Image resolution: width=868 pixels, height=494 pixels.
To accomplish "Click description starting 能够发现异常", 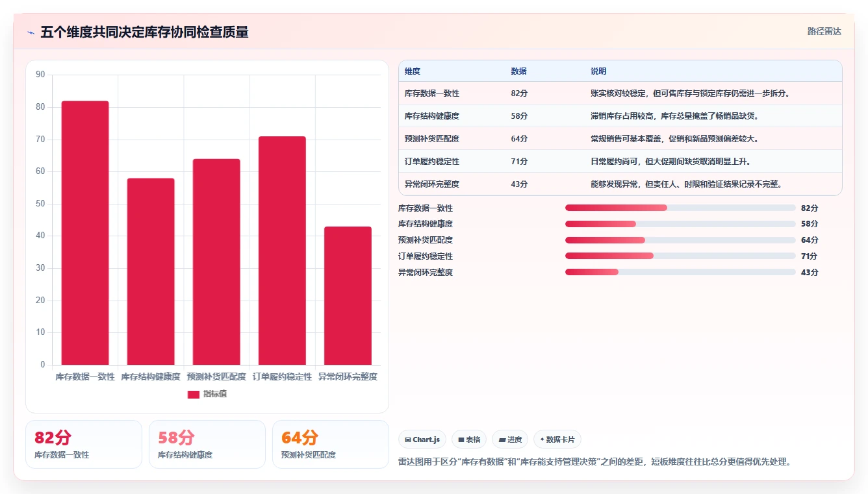I will point(686,184).
